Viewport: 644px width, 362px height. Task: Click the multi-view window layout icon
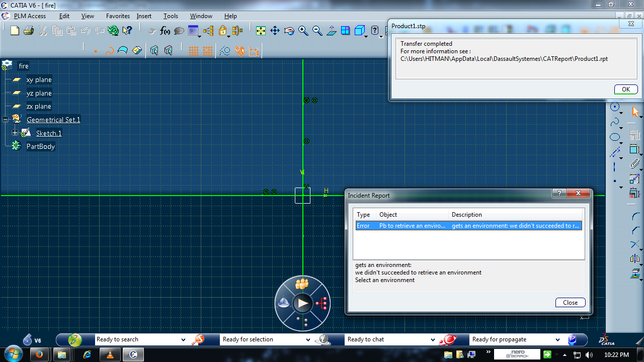click(x=345, y=31)
